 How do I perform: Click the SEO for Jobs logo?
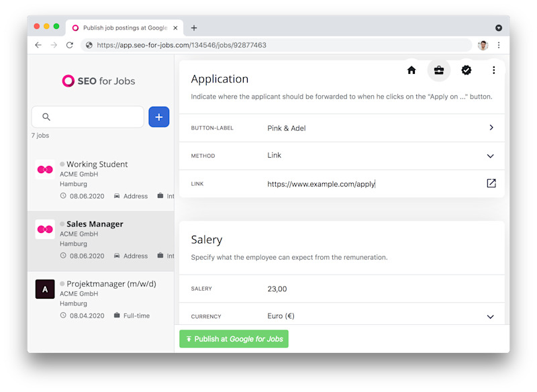[99, 81]
